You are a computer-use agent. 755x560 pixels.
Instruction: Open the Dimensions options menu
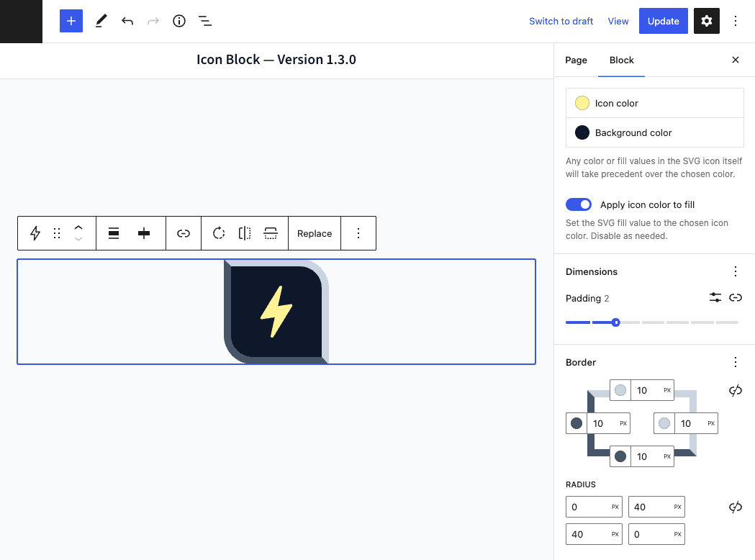point(735,271)
